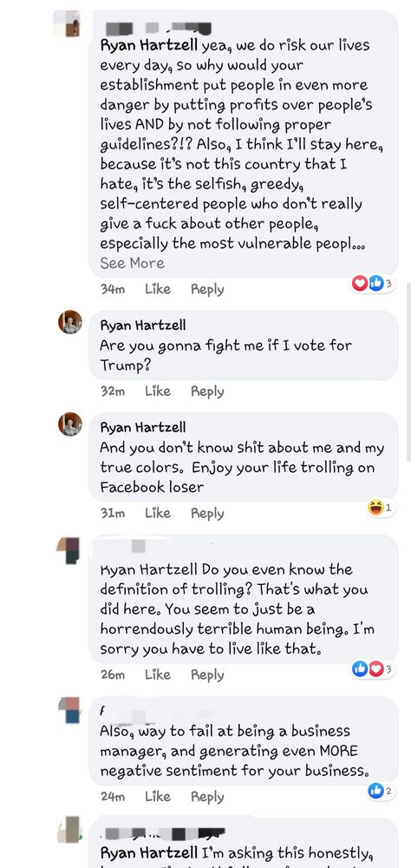Open Ryan Hartzell avatar on 31m comment
The image size is (411, 868).
69,424
